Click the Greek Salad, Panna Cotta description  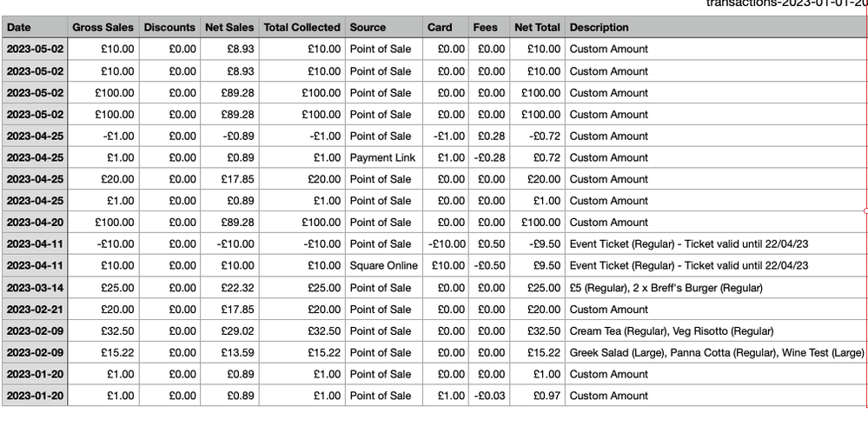pos(716,352)
